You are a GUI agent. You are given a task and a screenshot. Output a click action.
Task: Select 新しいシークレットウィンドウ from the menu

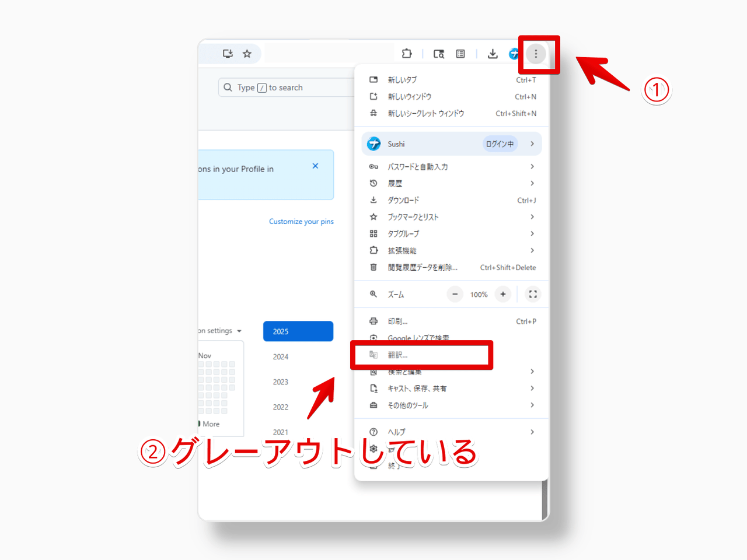(x=425, y=113)
